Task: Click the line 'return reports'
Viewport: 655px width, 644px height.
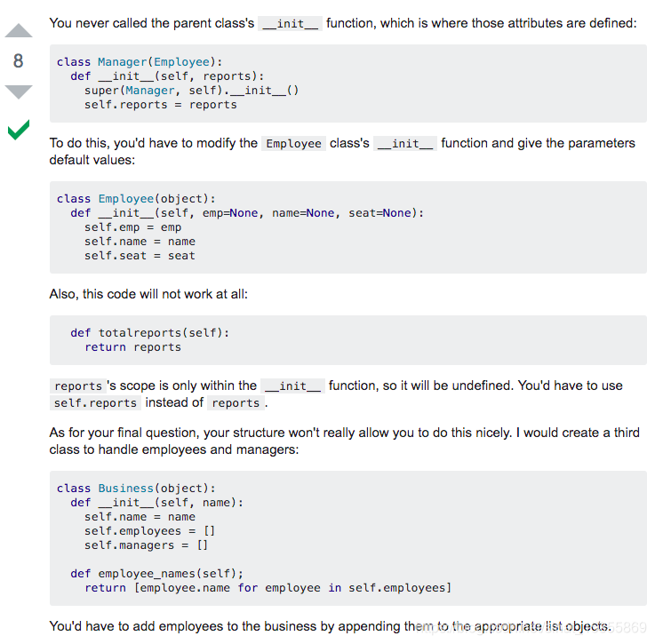Action: [x=132, y=347]
